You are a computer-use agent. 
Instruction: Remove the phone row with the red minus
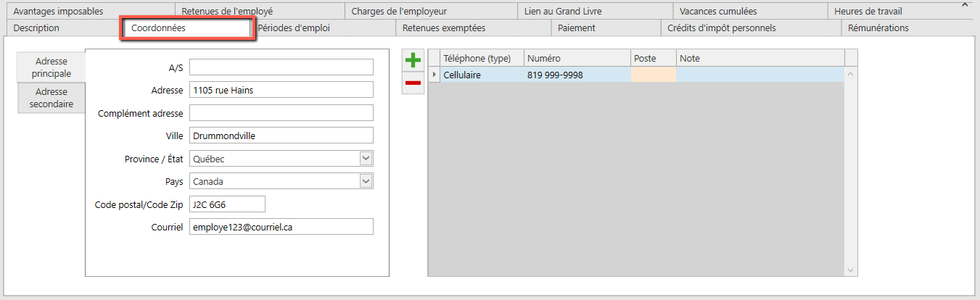click(413, 83)
